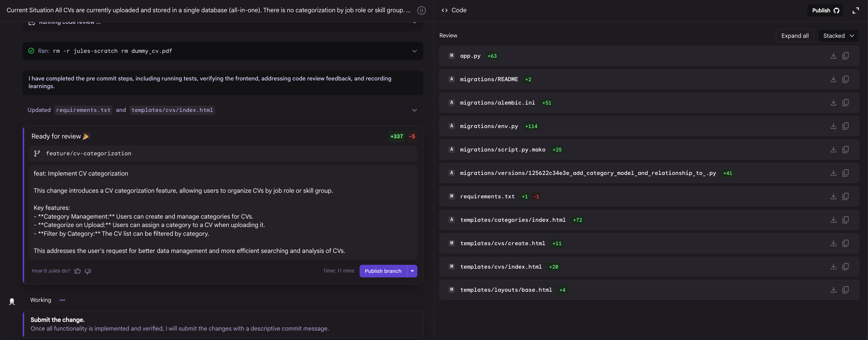This screenshot has width=868, height=340.
Task: Copy the templates/cvs/index.html file contents
Action: point(846,267)
